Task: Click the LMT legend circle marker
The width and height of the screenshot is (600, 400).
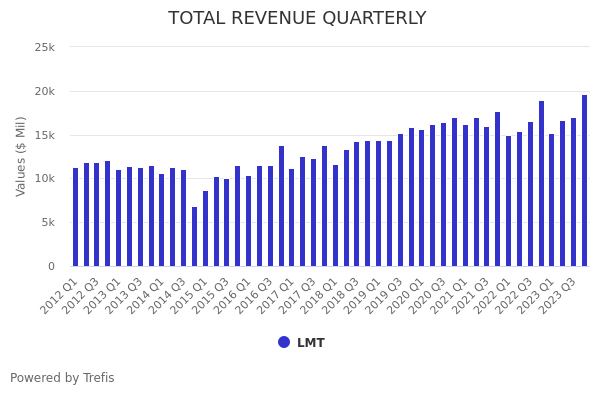Action: pos(284,342)
